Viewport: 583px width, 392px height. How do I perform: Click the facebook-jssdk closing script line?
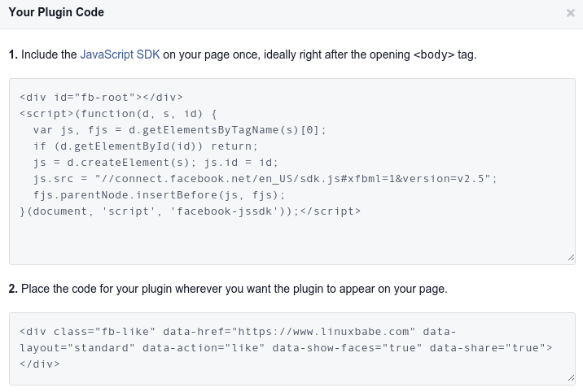coord(190,211)
